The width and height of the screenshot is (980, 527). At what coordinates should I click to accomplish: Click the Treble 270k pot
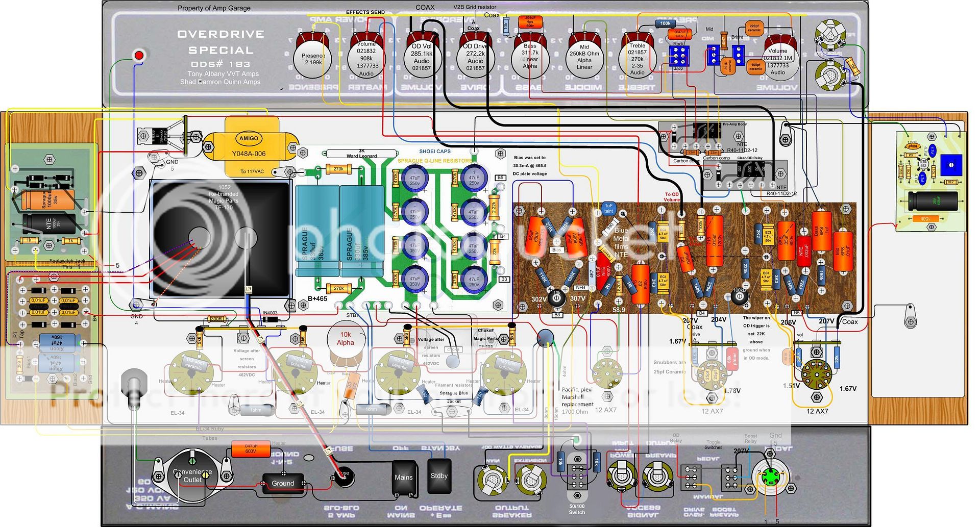pyautogui.click(x=637, y=59)
